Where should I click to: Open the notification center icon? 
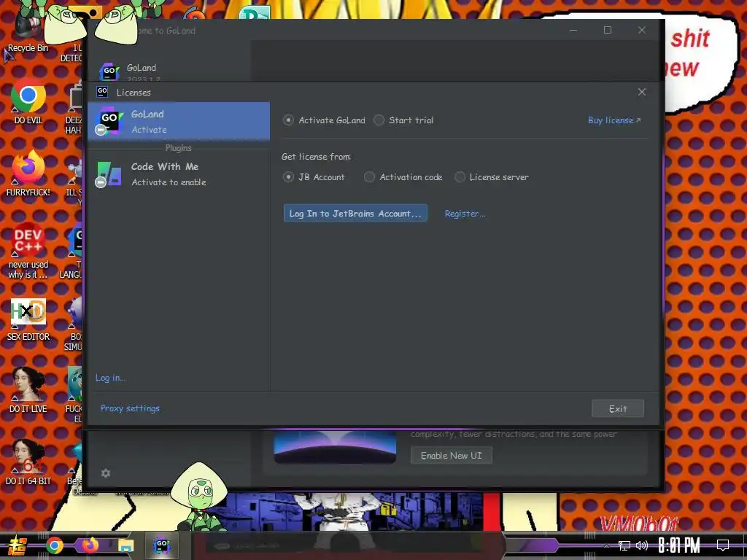click(x=723, y=545)
